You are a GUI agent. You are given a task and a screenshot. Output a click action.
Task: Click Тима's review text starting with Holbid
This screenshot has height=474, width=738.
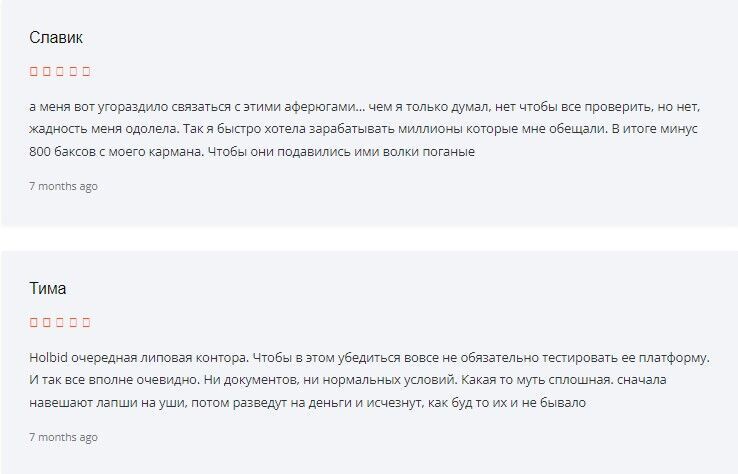[369, 380]
